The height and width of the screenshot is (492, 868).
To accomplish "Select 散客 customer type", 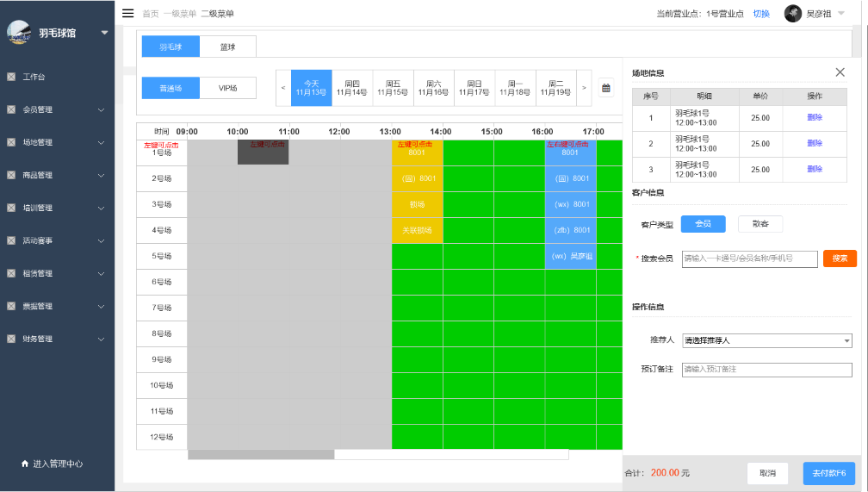I will pos(760,224).
